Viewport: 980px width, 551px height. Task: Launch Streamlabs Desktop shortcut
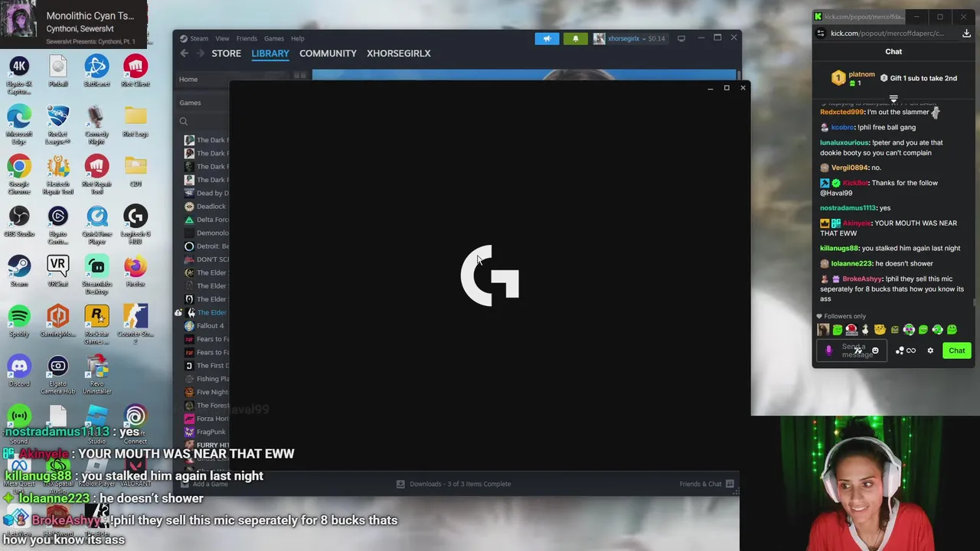pos(96,274)
